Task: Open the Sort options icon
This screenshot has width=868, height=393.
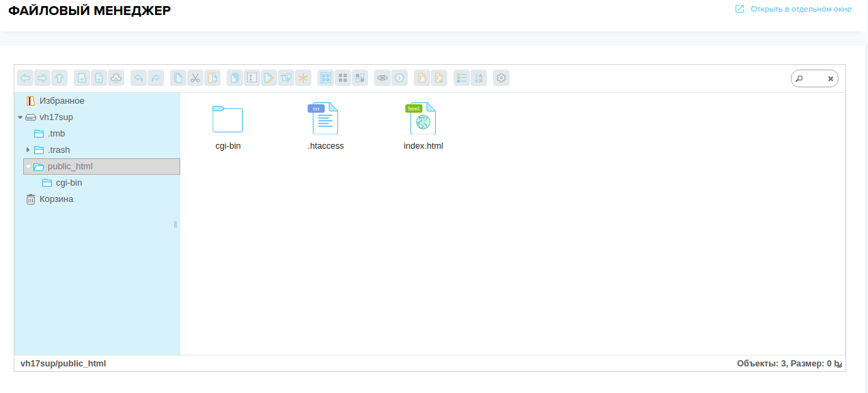Action: coord(479,78)
